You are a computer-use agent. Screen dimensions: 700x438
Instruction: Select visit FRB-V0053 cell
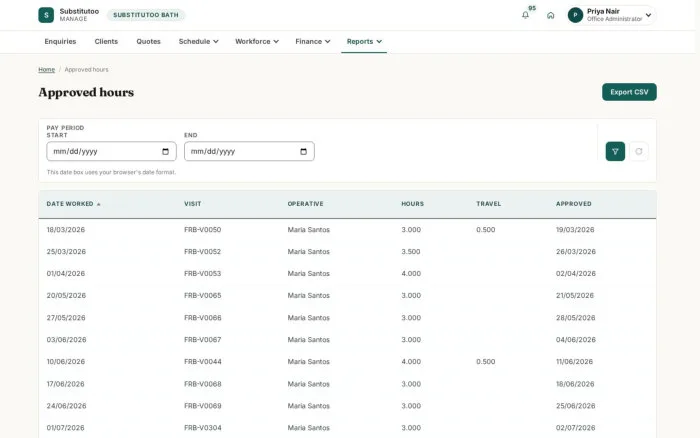(x=203, y=273)
